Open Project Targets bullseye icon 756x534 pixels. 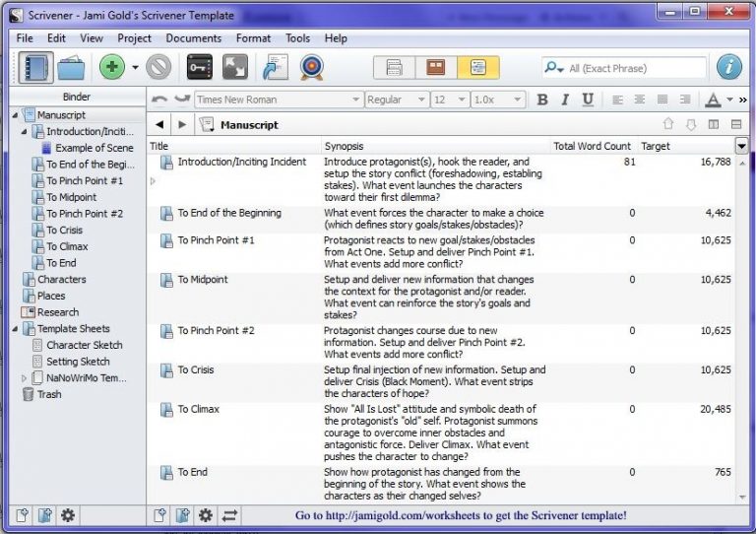[x=311, y=67]
